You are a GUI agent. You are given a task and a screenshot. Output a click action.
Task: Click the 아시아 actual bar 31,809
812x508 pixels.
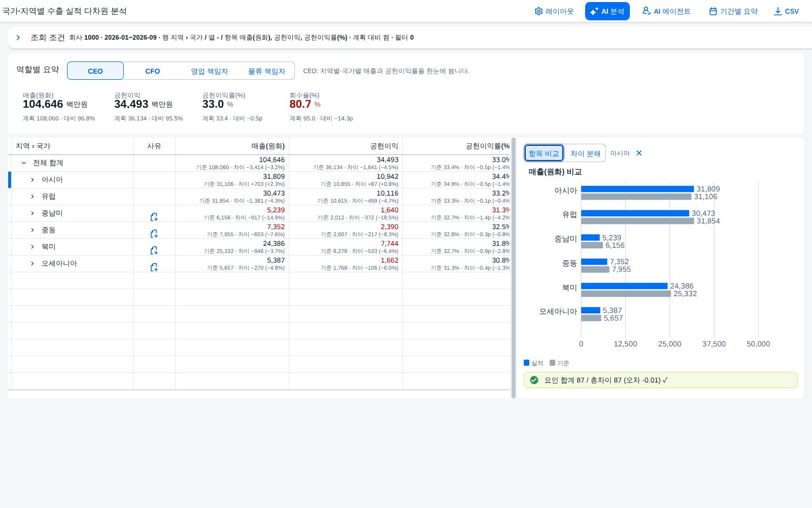pyautogui.click(x=637, y=189)
